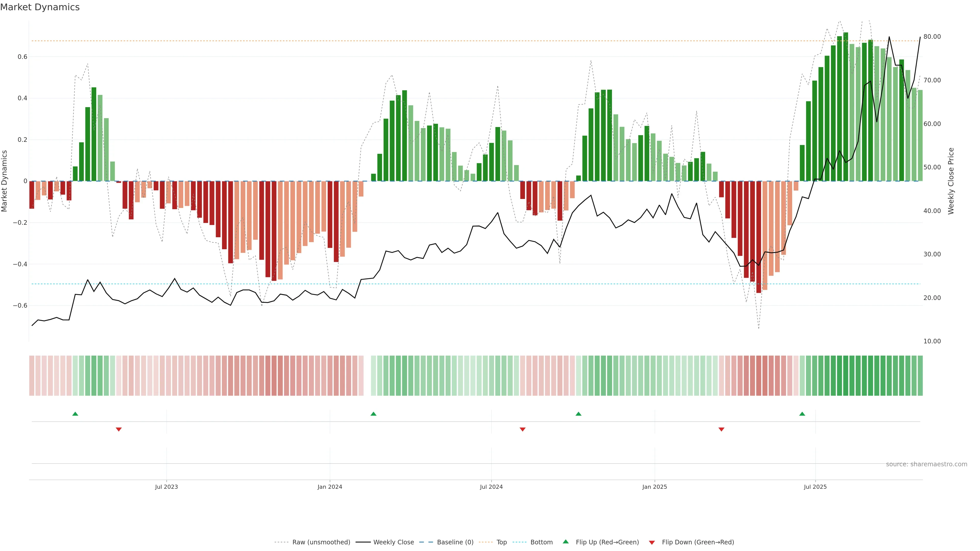This screenshot has height=551, width=980.
Task: Click the flip-up marker before Jul 2025
Action: pos(802,414)
